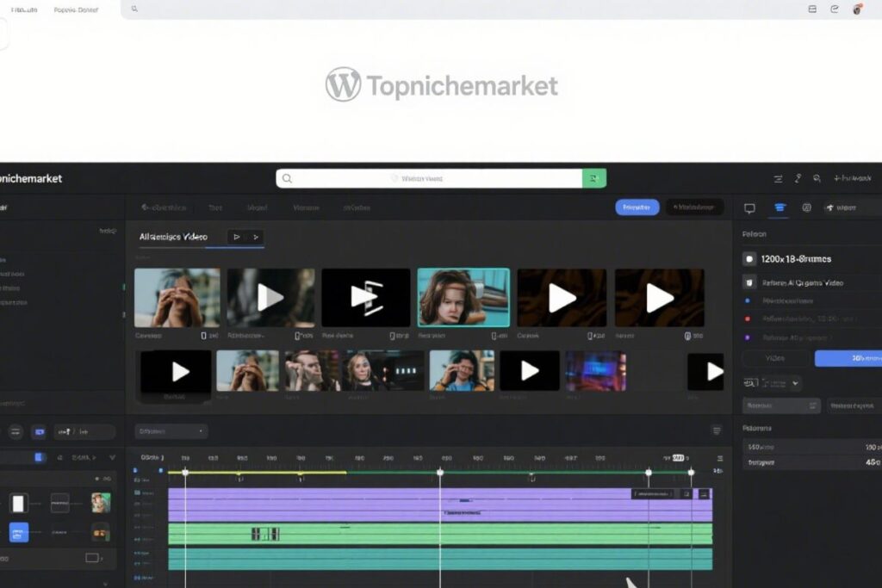Select the purple clip on the timeline

[440, 504]
